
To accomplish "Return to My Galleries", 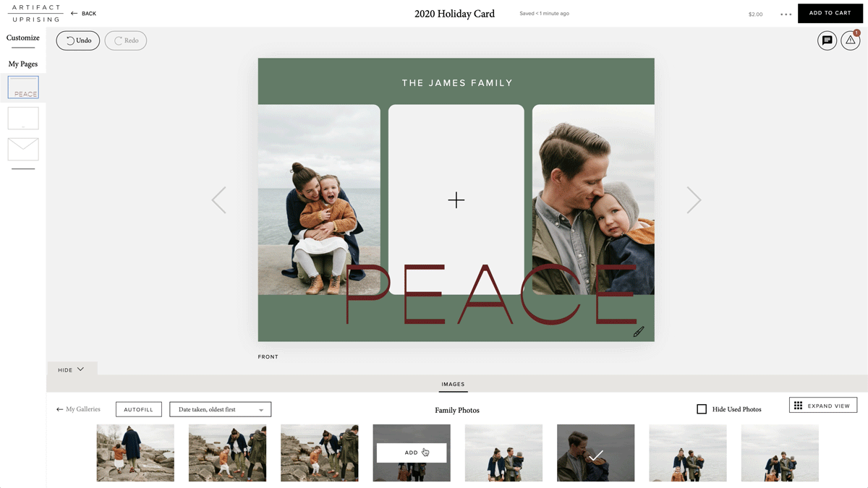I will coord(78,409).
